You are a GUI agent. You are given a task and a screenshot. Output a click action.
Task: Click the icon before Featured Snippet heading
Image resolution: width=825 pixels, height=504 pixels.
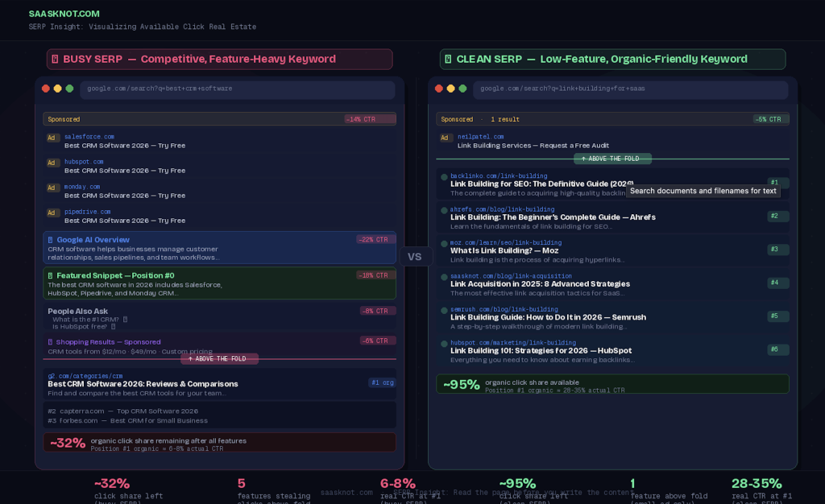[50, 275]
